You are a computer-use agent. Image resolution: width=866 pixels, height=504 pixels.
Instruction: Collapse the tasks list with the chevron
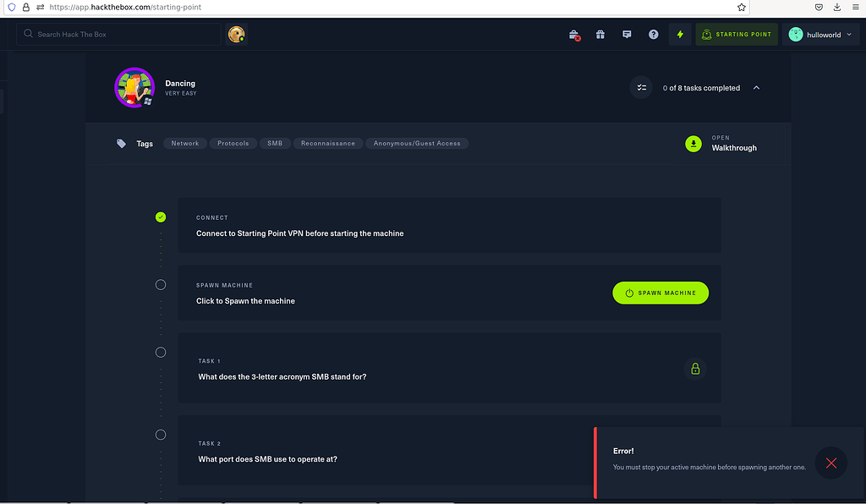pos(756,87)
